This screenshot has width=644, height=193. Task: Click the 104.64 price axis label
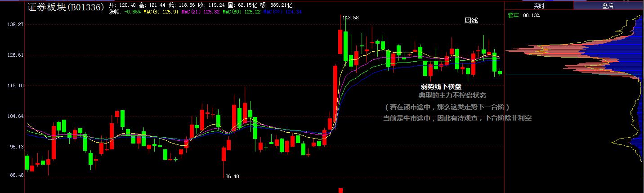[15, 116]
